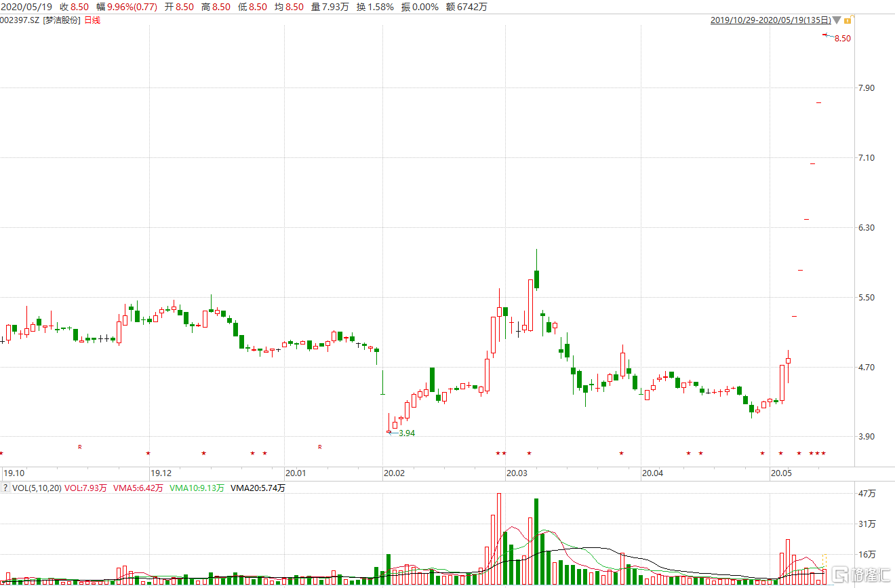Click the 16万 volume axis label
This screenshot has height=588, width=895.
point(867,554)
